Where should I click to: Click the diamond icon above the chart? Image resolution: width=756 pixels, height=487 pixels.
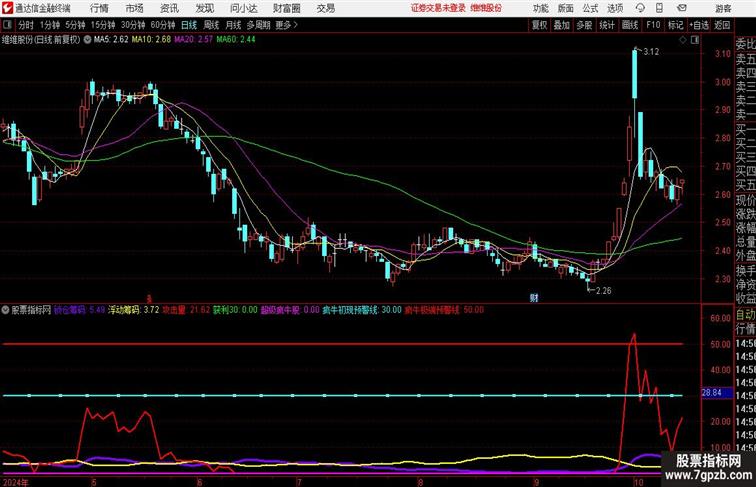point(683,40)
